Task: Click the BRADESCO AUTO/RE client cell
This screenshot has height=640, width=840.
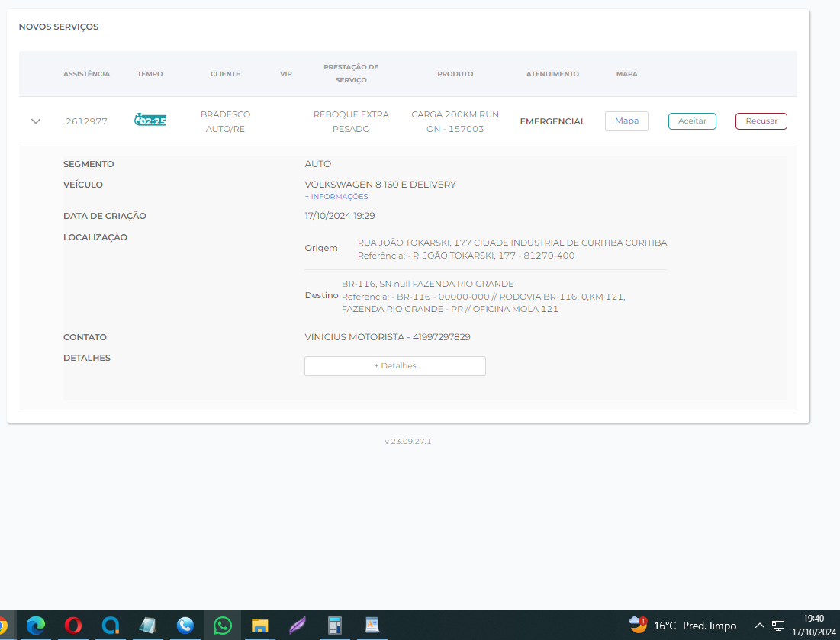Action: pyautogui.click(x=226, y=121)
